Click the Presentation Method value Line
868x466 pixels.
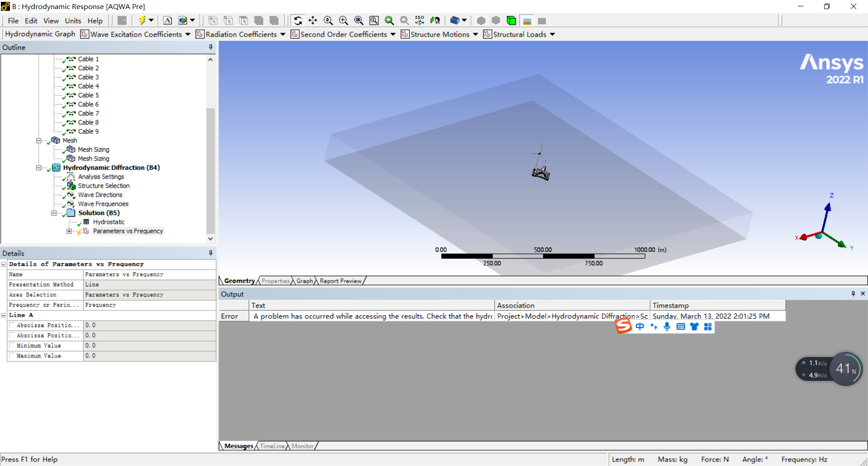[x=150, y=285]
